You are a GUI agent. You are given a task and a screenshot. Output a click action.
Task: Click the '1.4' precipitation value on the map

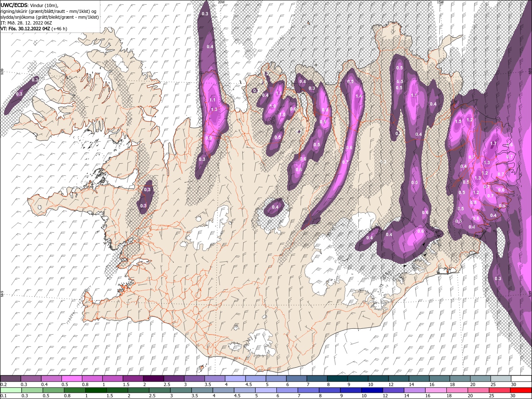tap(358, 96)
